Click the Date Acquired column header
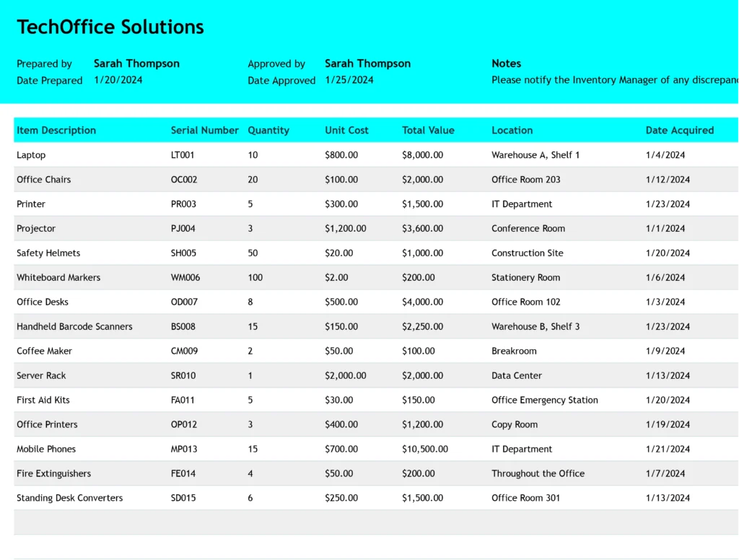 680,130
